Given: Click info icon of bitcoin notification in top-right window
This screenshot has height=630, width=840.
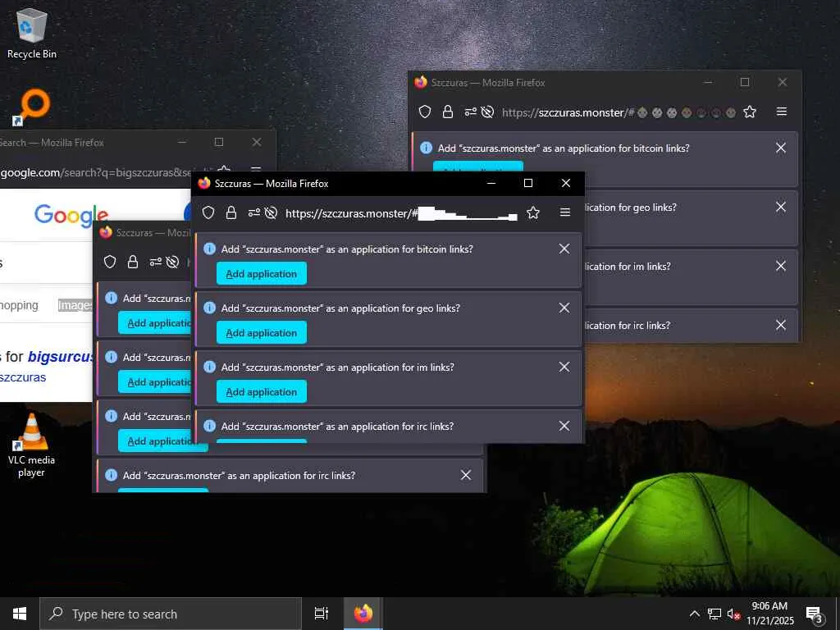Looking at the screenshot, I should click(427, 148).
